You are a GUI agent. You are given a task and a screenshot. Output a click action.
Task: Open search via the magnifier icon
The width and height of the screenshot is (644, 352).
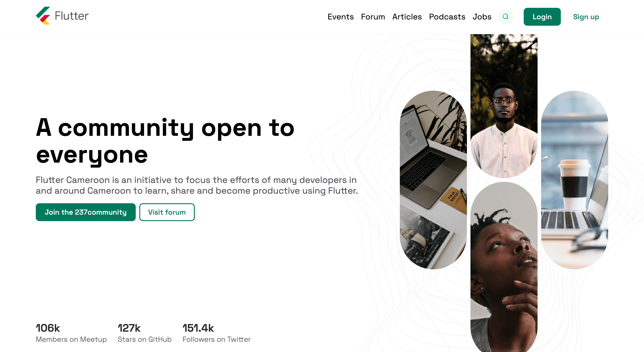click(x=506, y=17)
